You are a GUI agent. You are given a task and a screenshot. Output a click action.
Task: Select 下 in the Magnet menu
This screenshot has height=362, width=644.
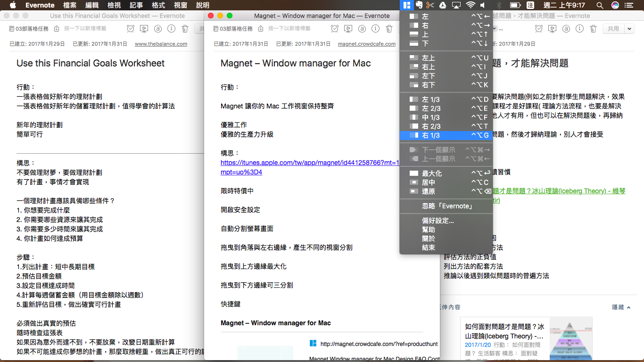(446, 43)
